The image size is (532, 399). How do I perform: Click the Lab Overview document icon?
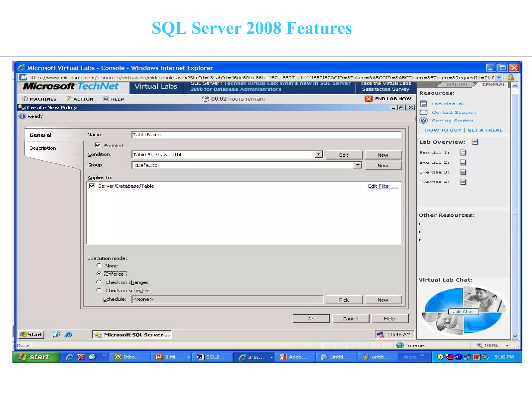pyautogui.click(x=475, y=142)
